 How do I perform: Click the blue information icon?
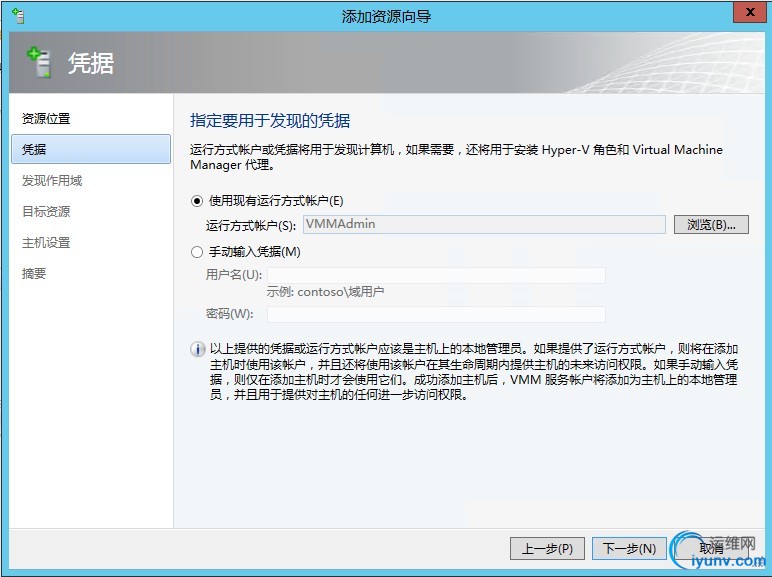point(197,349)
